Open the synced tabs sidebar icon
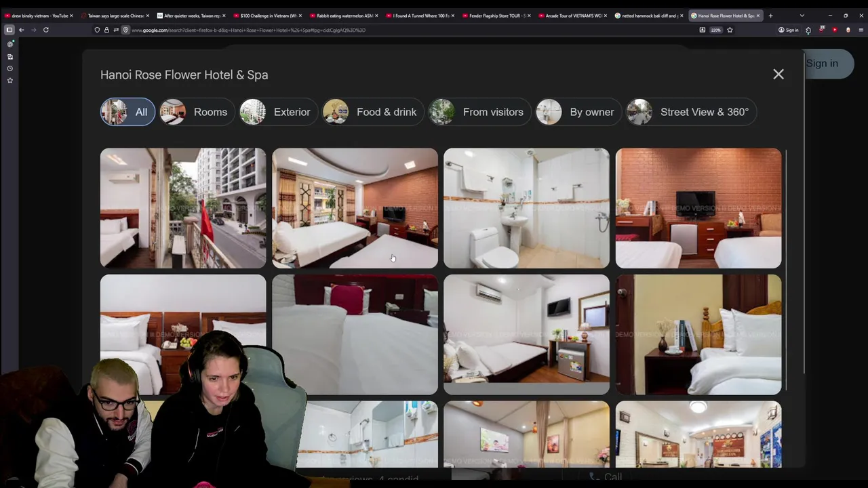The image size is (868, 488). tap(10, 57)
